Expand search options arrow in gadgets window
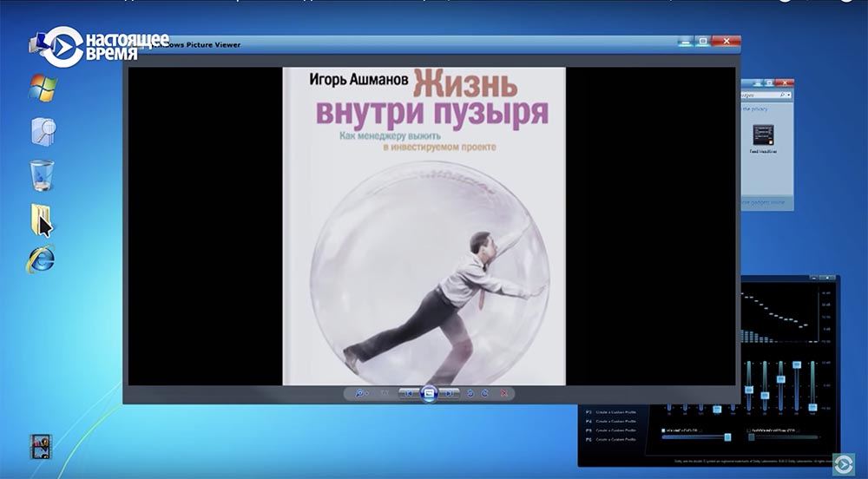Screen dimensions: 868x479 789,95
